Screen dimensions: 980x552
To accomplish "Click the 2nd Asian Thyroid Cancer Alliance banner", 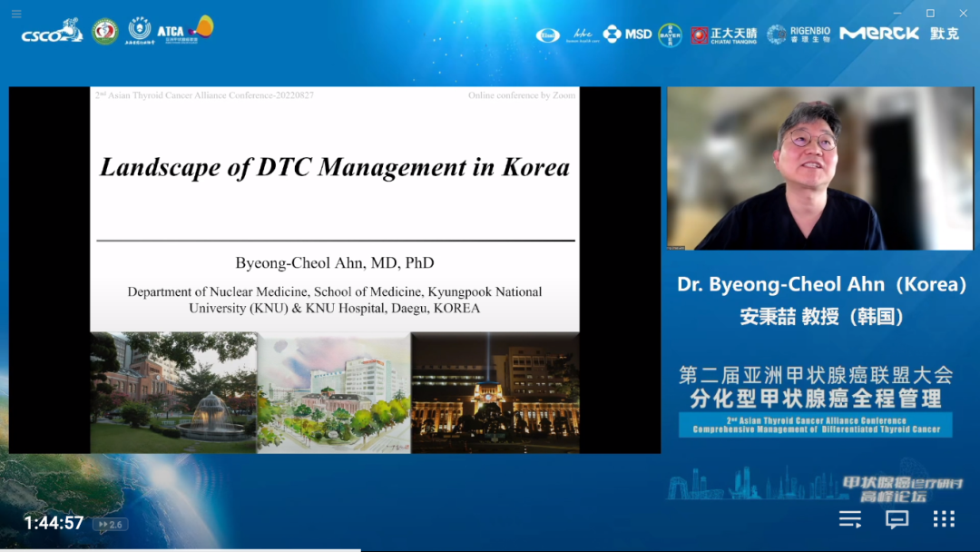I will (x=815, y=425).
